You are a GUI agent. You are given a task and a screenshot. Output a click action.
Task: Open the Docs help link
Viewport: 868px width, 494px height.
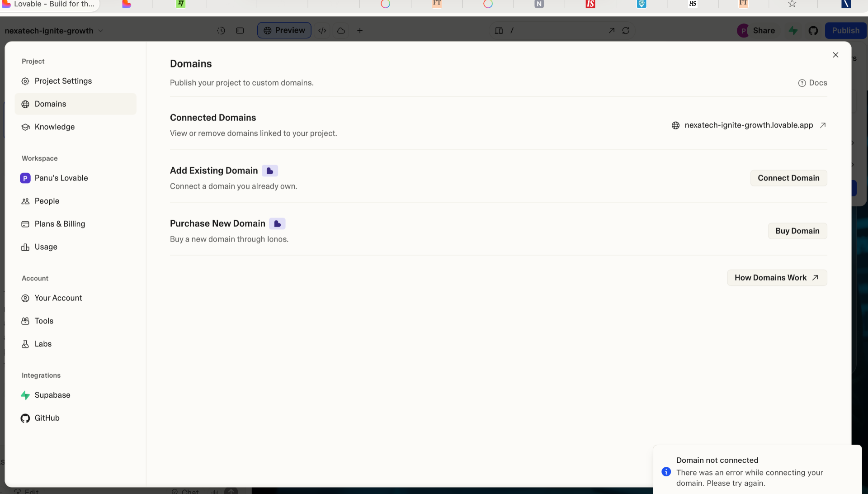click(812, 83)
